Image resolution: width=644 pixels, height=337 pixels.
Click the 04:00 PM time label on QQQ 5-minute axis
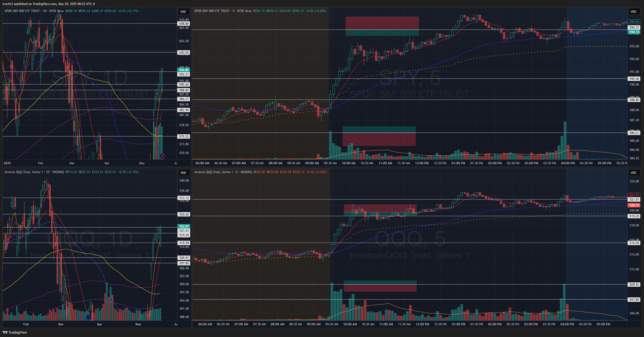[567, 324]
